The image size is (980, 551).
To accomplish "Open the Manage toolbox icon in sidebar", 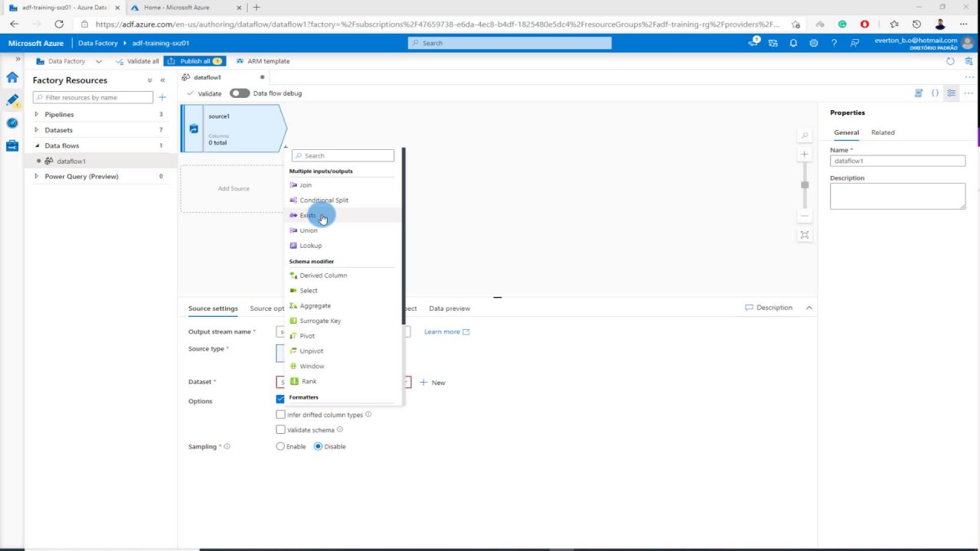I will click(12, 146).
